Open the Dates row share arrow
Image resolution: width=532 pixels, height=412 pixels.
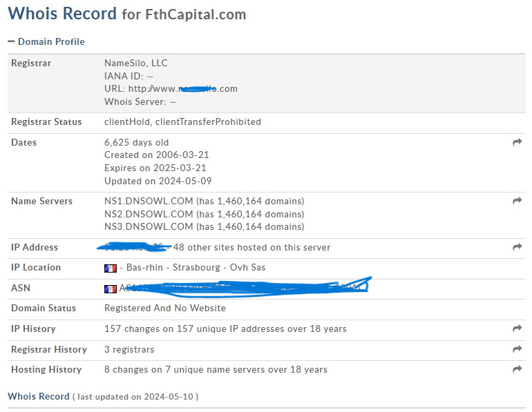tap(517, 142)
